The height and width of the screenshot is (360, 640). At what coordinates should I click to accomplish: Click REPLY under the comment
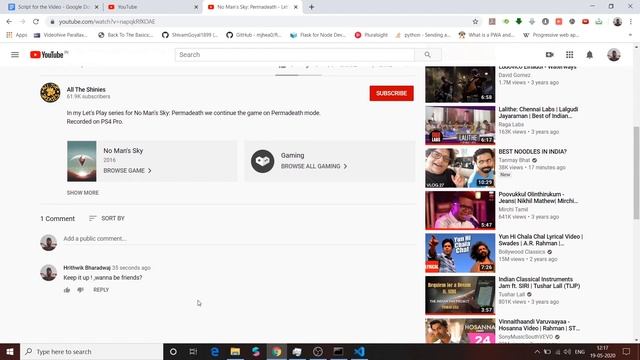(101, 290)
